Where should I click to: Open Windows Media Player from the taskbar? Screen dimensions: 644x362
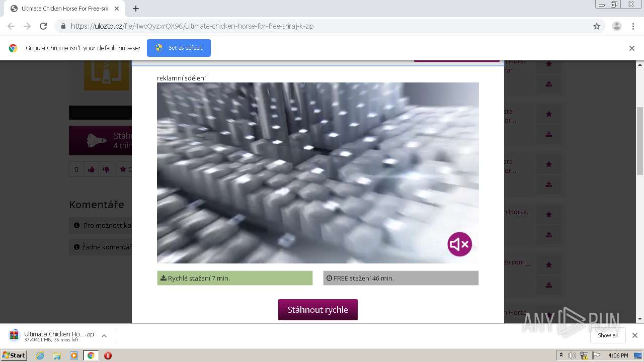point(74,355)
